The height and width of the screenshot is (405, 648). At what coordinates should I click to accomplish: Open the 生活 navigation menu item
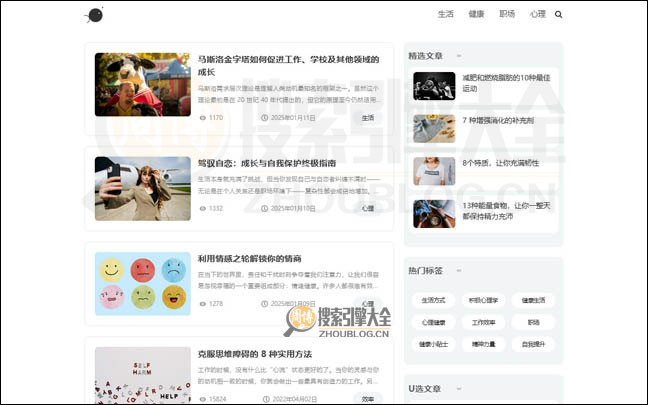446,14
